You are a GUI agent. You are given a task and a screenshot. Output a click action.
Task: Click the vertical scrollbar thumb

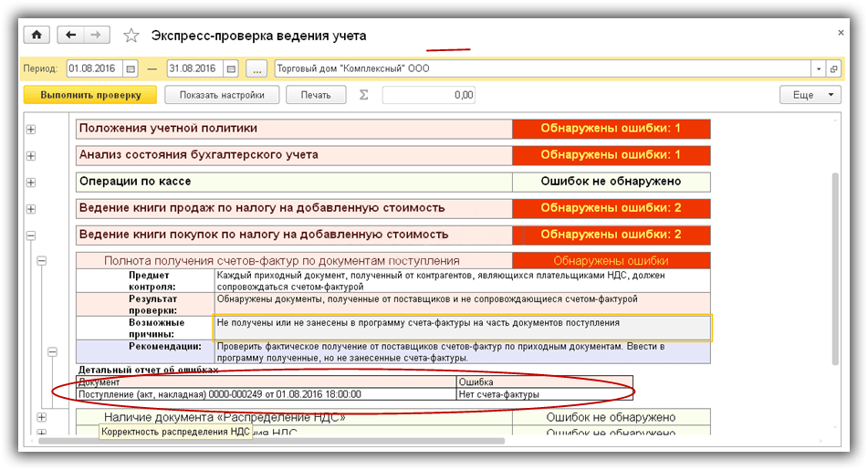(835, 268)
